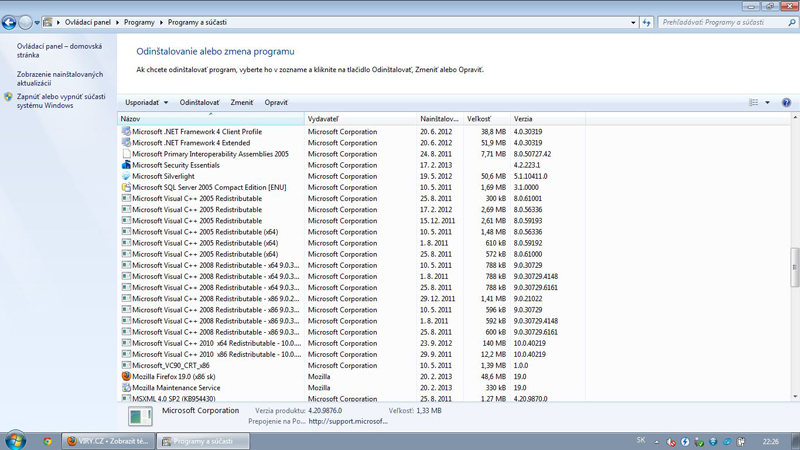Click the muted volume tray icon
Screen dimensions: 800x450
pos(671,442)
